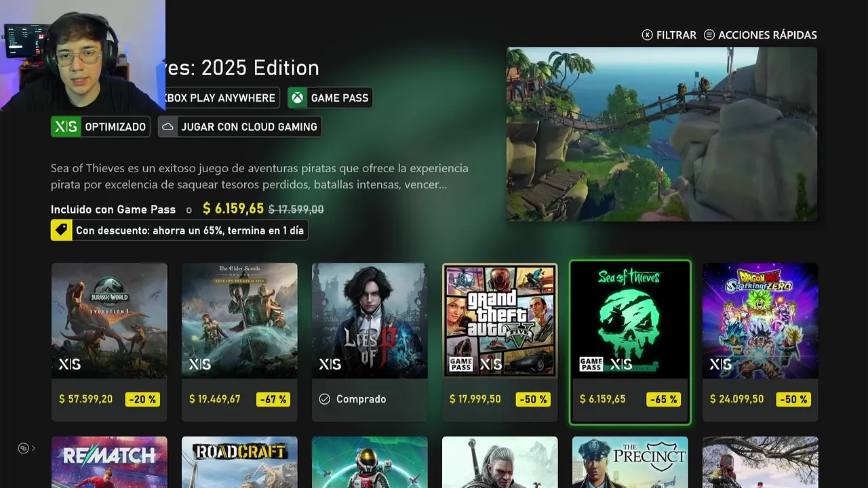Select the Dragon Ball Sparking Zero tile
Viewport: 868px width, 488px height.
pyautogui.click(x=760, y=342)
